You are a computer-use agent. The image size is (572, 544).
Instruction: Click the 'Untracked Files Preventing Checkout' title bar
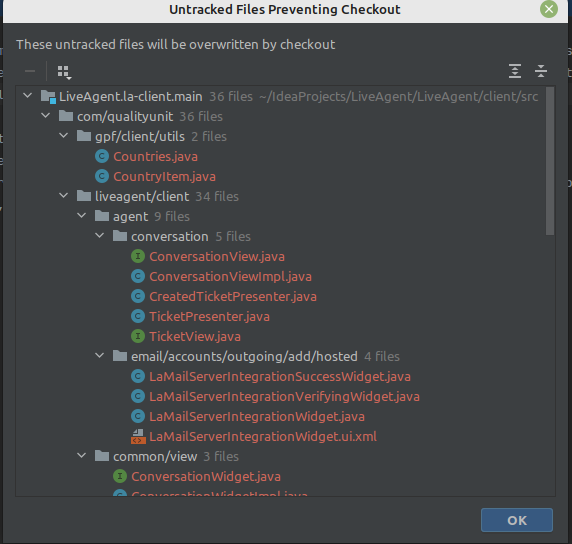(x=285, y=9)
